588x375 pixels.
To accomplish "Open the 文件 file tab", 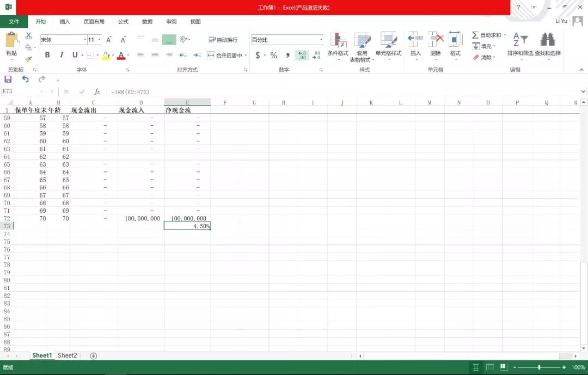I will pyautogui.click(x=14, y=22).
